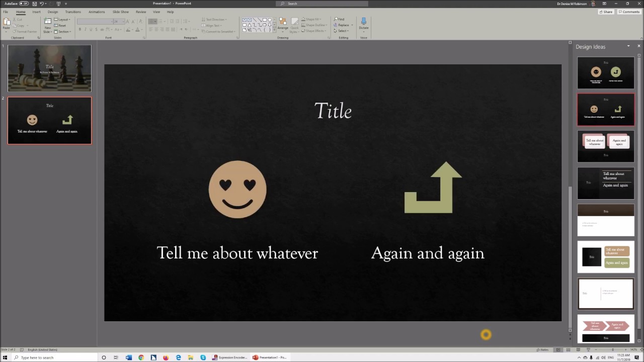Insert a New Slide
The width and height of the screenshot is (644, 362).
click(x=47, y=25)
